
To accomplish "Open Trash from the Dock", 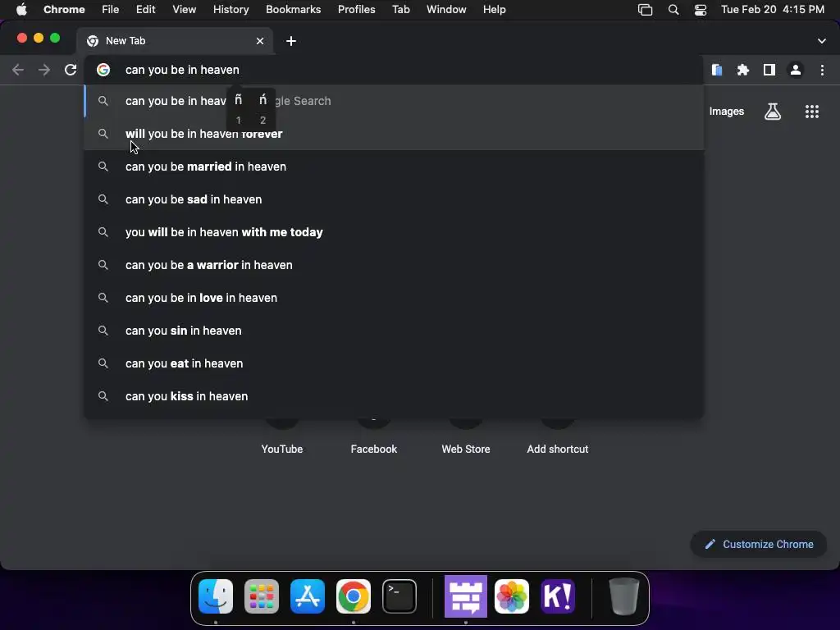I will pyautogui.click(x=624, y=596).
